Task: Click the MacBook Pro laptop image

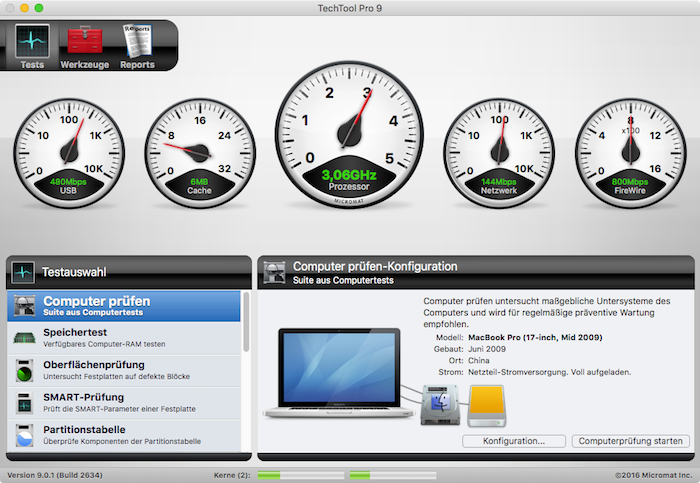Action: (x=339, y=373)
